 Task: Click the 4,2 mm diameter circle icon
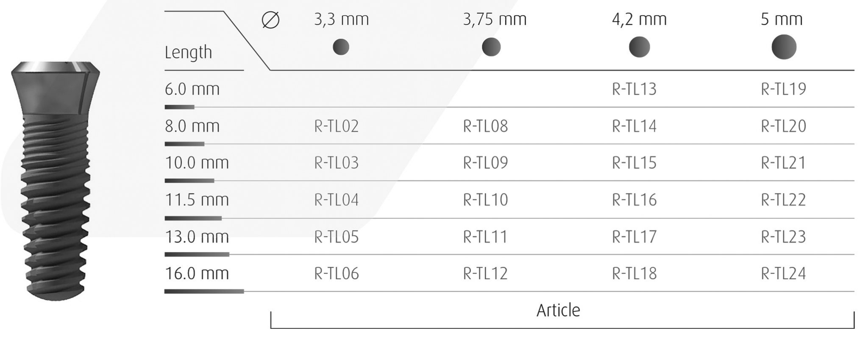(639, 47)
